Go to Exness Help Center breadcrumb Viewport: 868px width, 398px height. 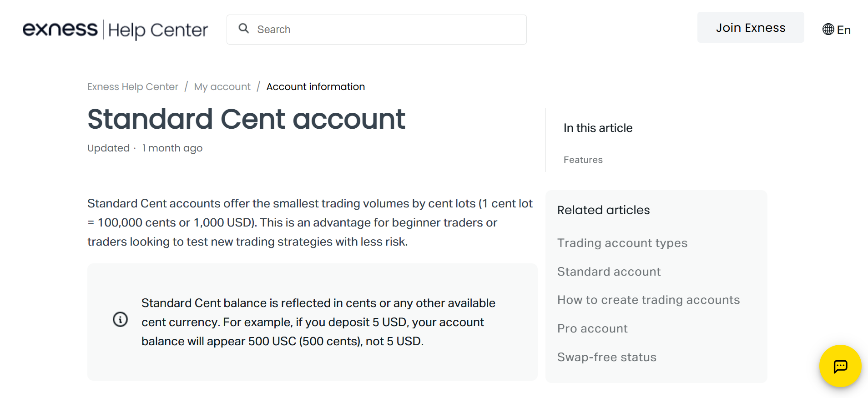click(x=132, y=87)
